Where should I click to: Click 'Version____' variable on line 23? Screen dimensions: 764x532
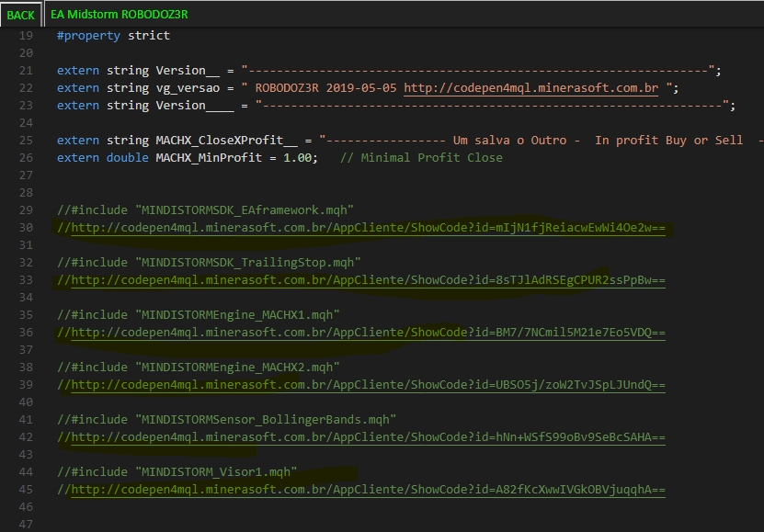[195, 106]
